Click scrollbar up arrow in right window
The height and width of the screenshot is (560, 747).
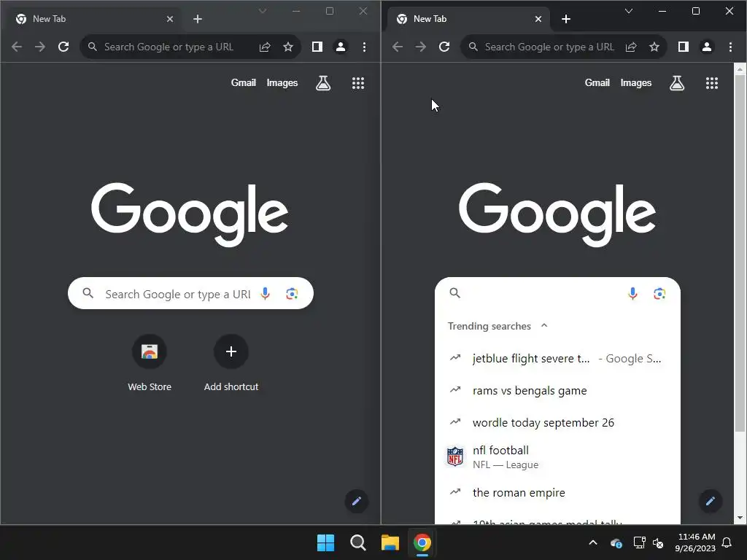click(x=740, y=69)
